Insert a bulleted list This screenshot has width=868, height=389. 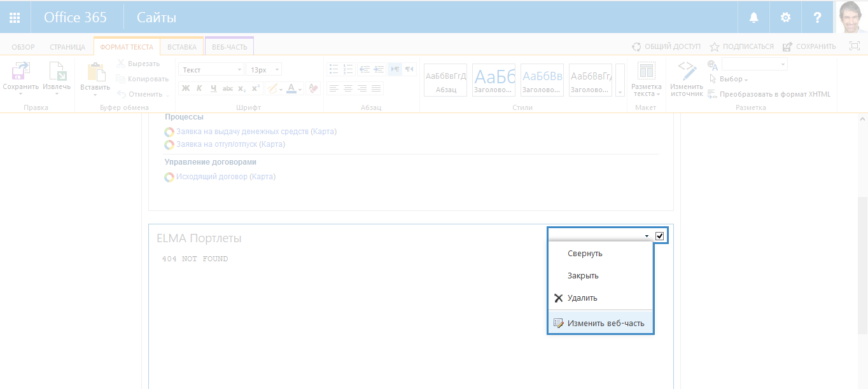click(x=333, y=69)
